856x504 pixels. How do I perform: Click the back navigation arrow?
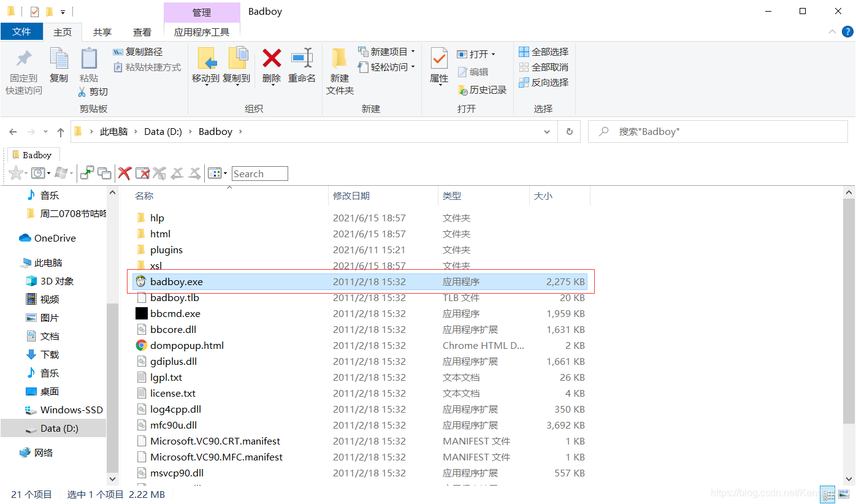coord(13,132)
